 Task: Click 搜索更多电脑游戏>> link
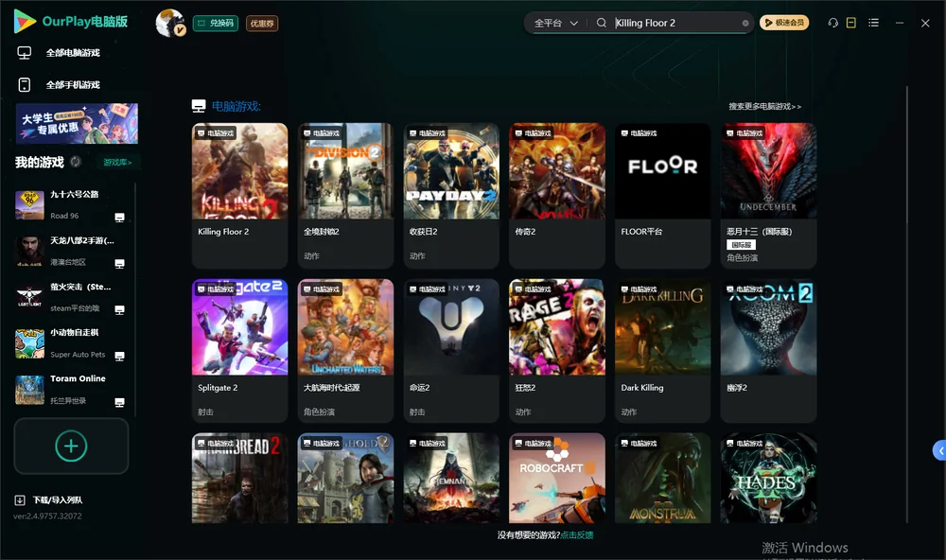pos(764,106)
